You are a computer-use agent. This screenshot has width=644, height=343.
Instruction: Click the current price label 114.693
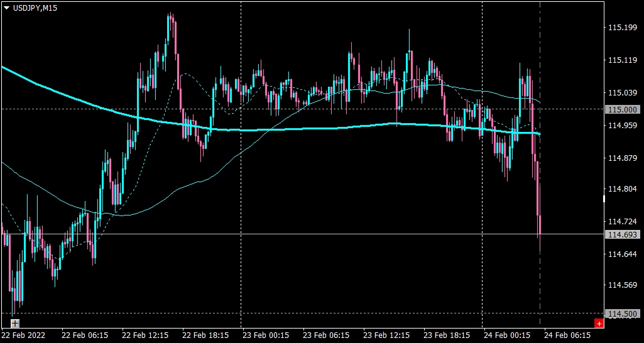623,234
